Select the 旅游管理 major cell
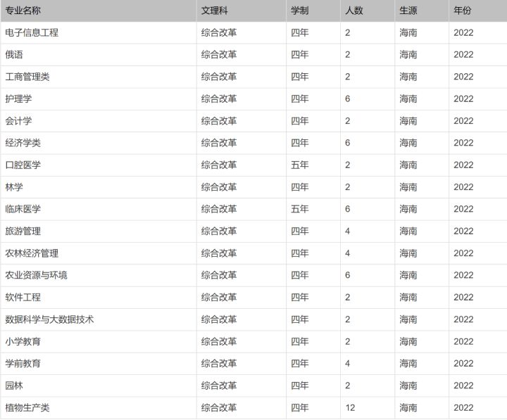Screen dimensions: 507x420 pos(23,231)
